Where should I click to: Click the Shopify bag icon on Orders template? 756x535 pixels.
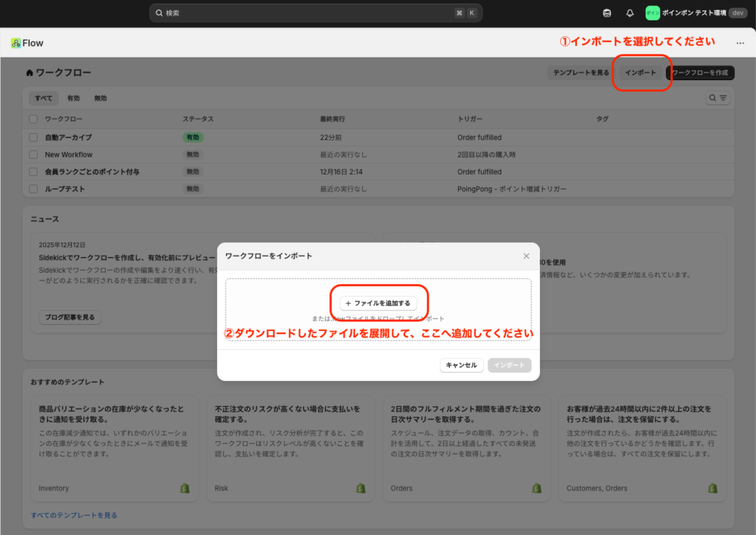coord(537,488)
